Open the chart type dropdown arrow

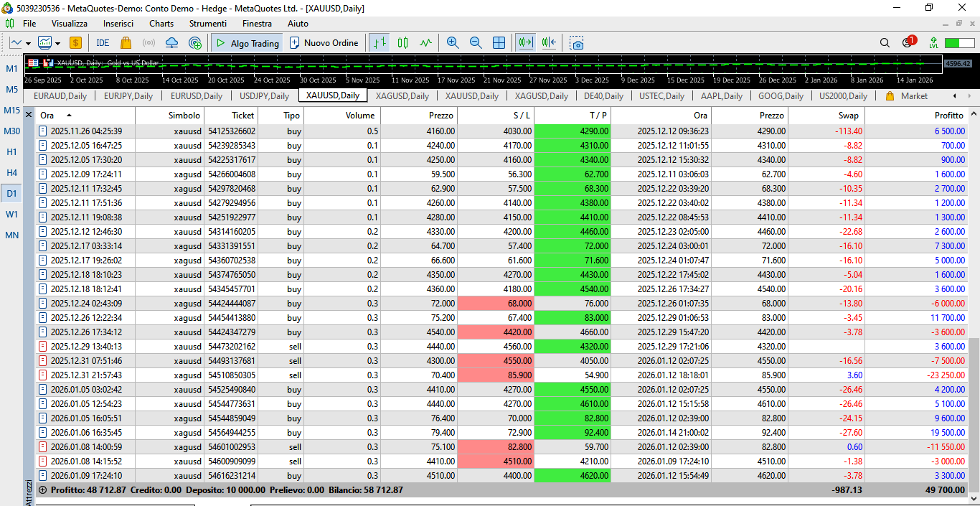[x=29, y=43]
